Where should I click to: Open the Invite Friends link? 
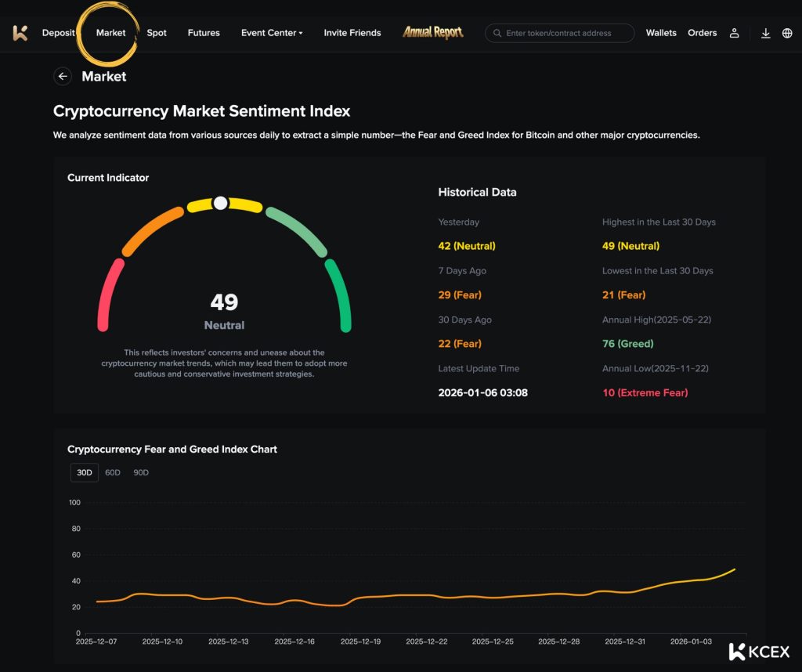point(352,33)
